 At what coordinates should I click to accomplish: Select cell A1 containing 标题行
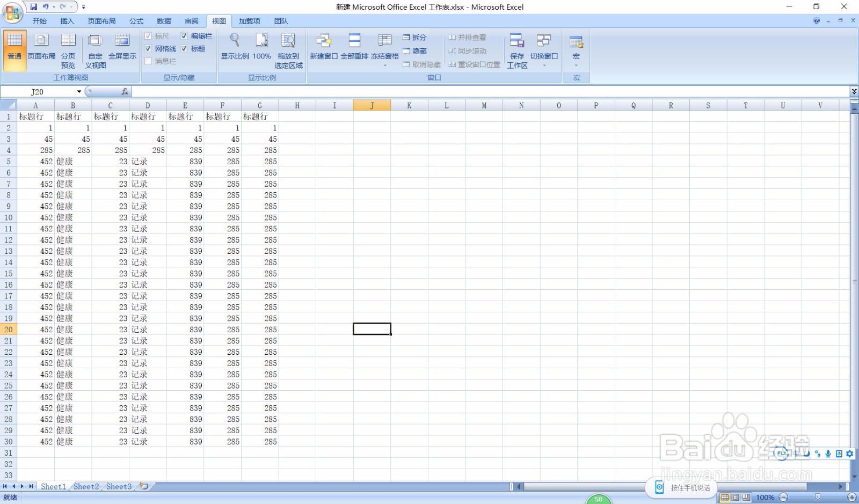pos(35,116)
